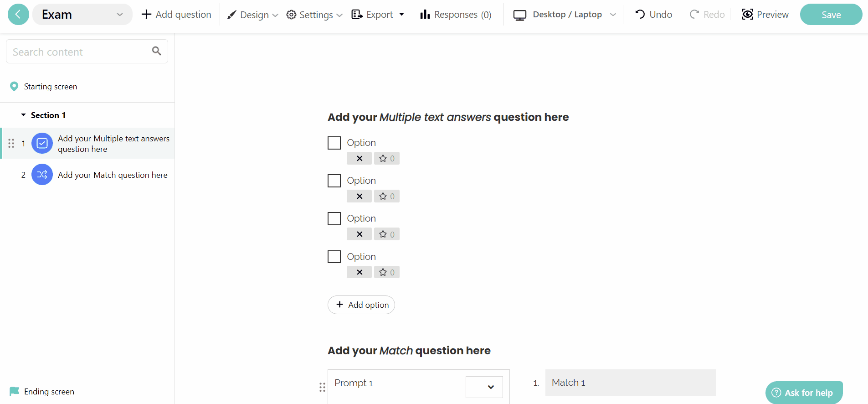
Task: Click the magnifier icon in the search bar
Action: click(x=157, y=51)
